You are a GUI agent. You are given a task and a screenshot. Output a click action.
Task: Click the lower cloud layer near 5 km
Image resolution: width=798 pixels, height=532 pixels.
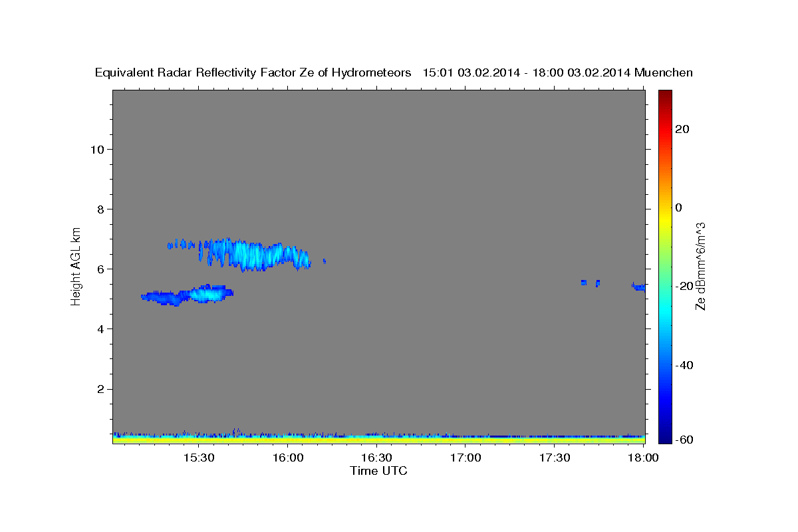point(188,295)
